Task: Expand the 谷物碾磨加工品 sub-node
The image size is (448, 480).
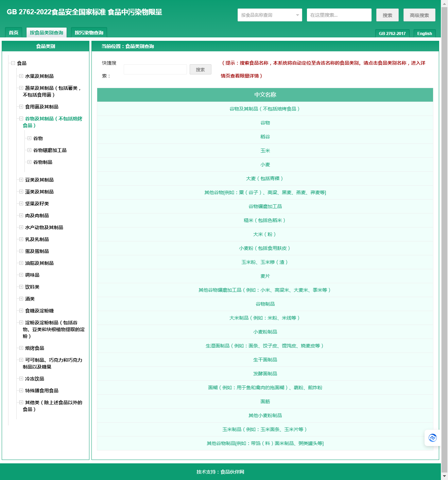Action: tap(30, 150)
